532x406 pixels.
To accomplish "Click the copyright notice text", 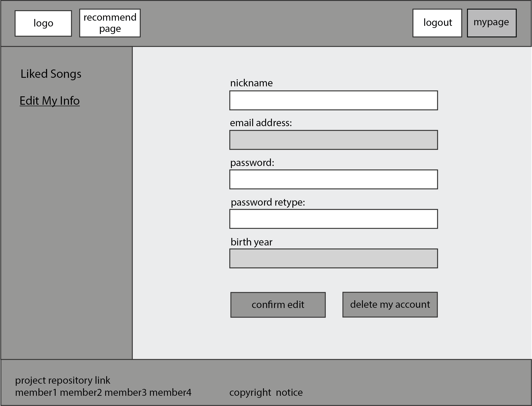I will coord(266,392).
